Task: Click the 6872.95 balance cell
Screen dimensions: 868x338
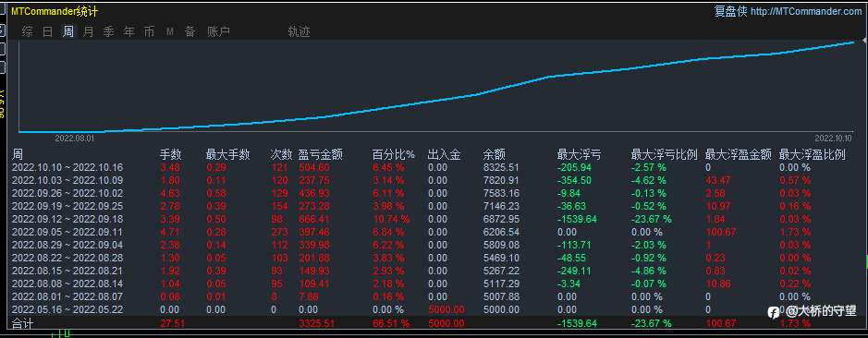Action: (502, 219)
